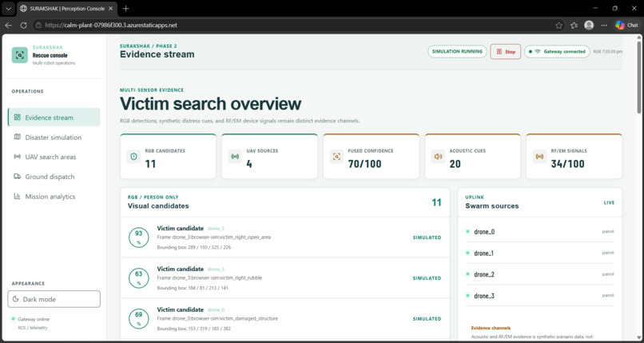The height and width of the screenshot is (343, 644).
Task: Click the Ground dispatch truck icon
Action: pos(18,177)
